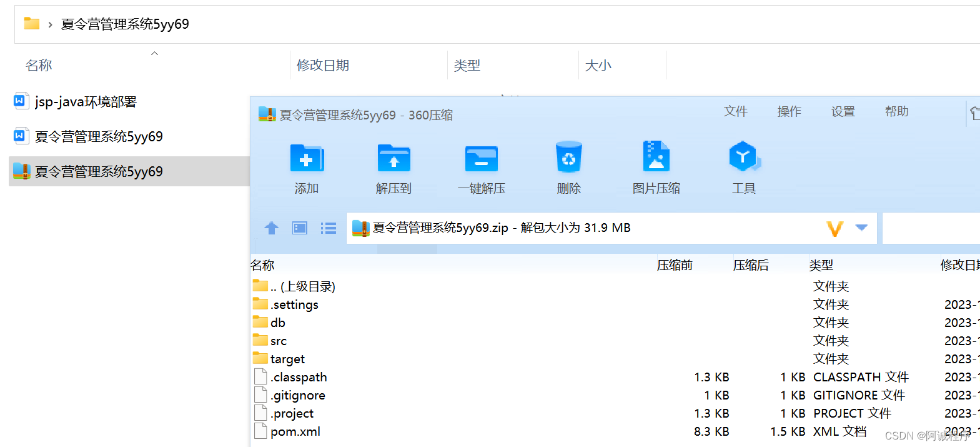The image size is (980, 447).
Task: Open the 文件 menu in 360压缩
Action: [x=735, y=111]
